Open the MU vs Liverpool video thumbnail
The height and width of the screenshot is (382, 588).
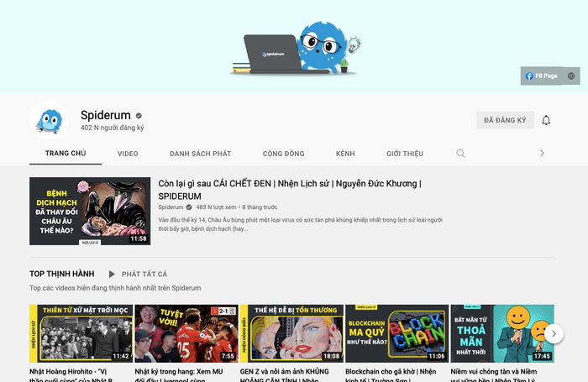point(186,333)
